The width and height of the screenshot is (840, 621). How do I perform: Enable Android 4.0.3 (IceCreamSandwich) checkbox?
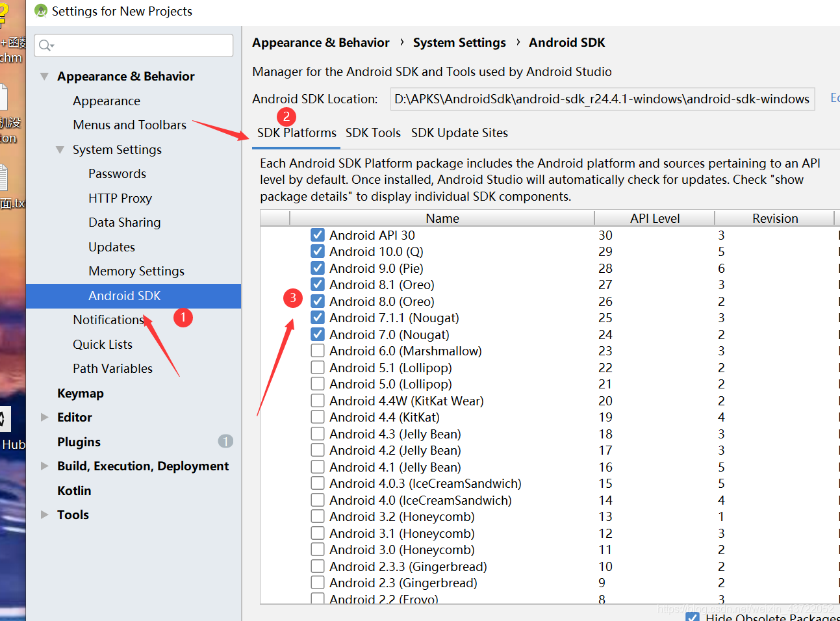(x=318, y=483)
